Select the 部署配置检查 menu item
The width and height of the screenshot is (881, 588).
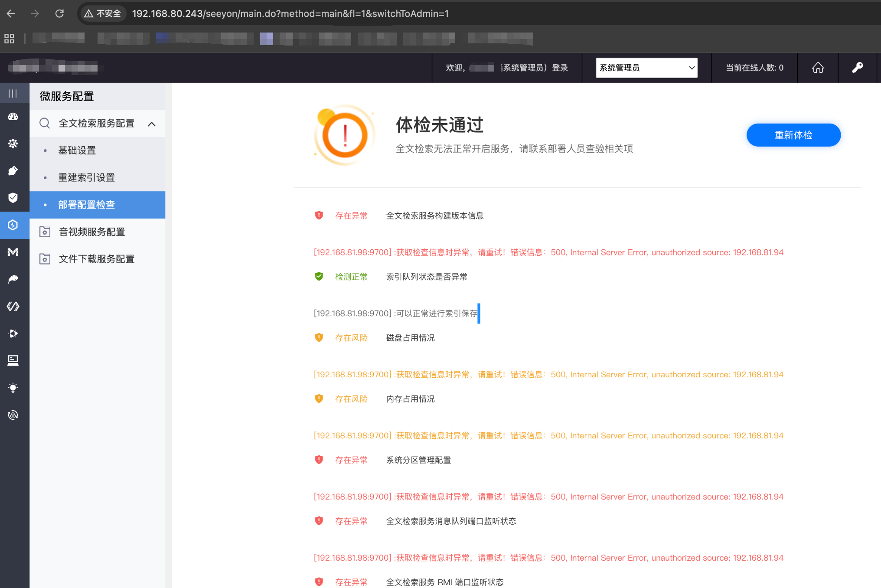click(98, 205)
